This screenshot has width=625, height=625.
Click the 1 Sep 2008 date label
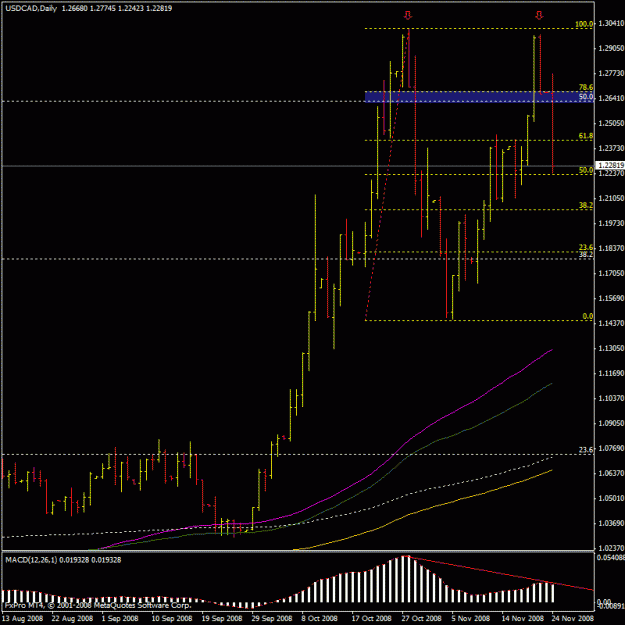click(x=120, y=619)
